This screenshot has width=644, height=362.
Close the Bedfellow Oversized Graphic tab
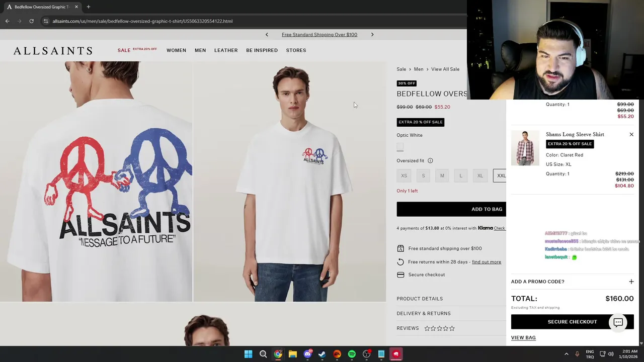pos(76,7)
